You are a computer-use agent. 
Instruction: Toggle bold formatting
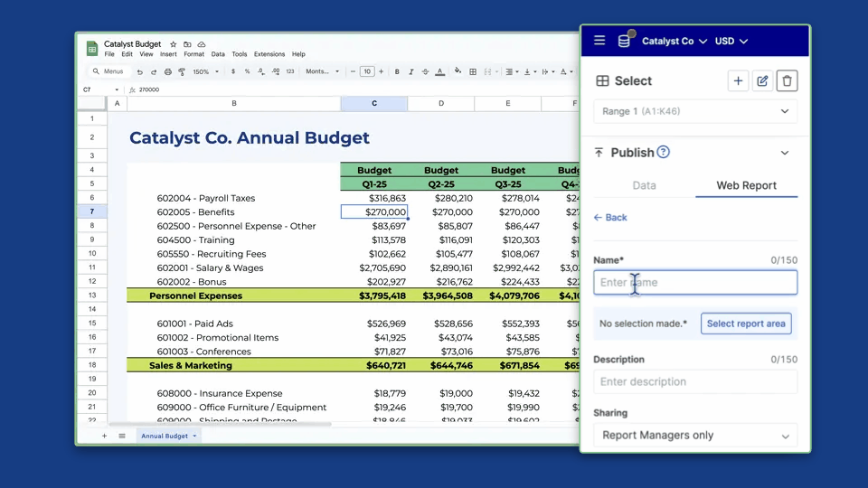(397, 71)
